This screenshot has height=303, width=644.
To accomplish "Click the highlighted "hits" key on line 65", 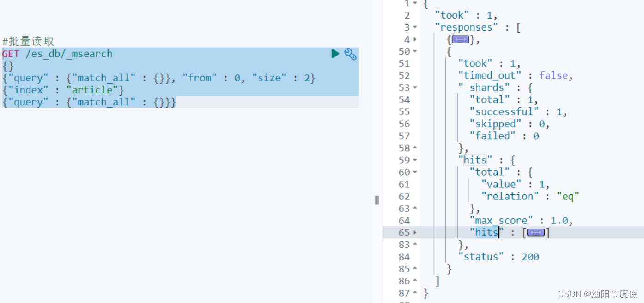I will coord(486,233).
